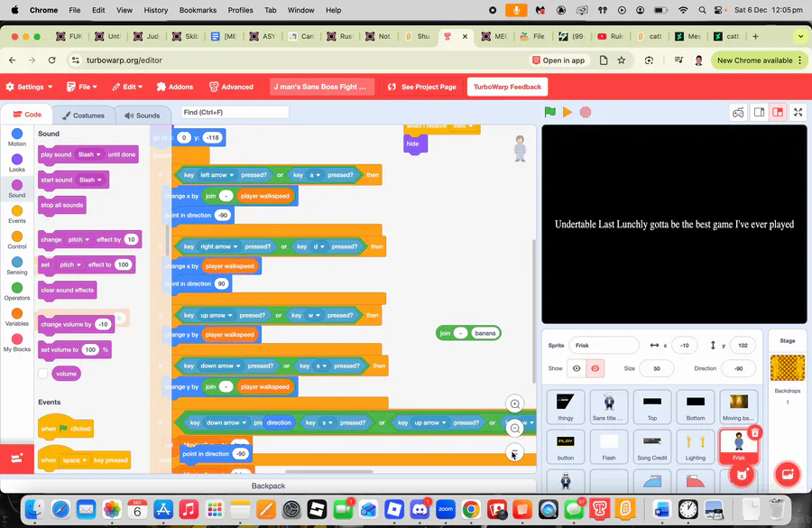The height and width of the screenshot is (528, 812).
Task: Open the gamepad addon icon
Action: [738, 113]
